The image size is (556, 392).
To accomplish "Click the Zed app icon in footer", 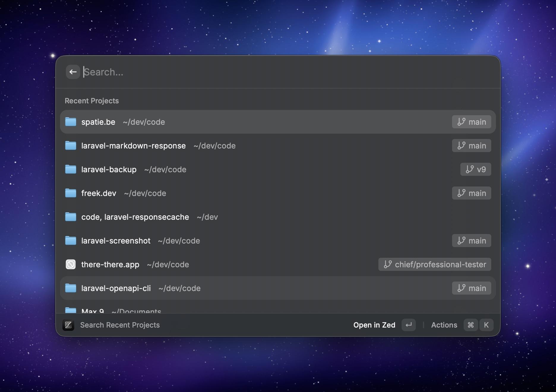I will pos(68,325).
